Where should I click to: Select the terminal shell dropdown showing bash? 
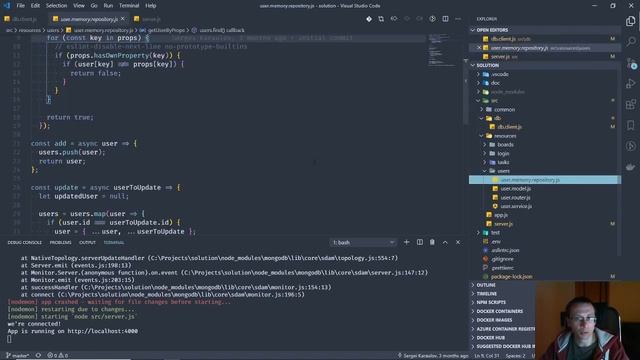363,242
